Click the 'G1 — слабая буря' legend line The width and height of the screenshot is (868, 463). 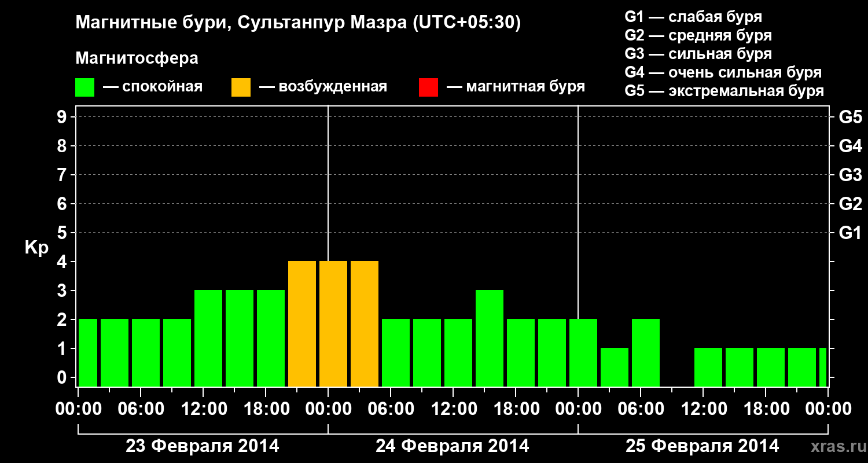click(693, 17)
